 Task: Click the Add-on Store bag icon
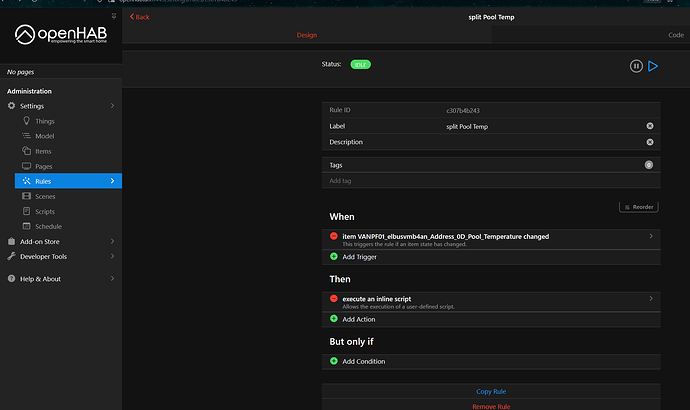point(11,241)
